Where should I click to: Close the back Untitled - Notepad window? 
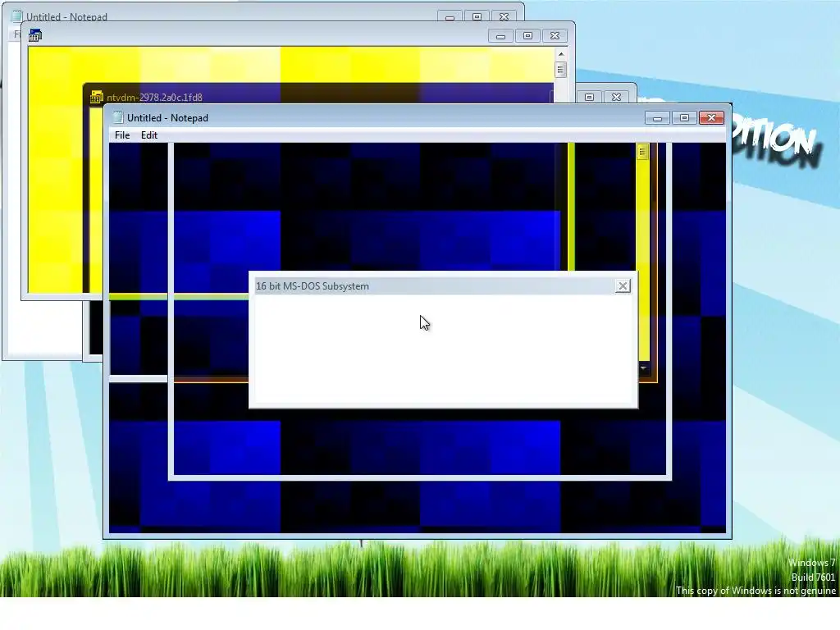pos(504,16)
